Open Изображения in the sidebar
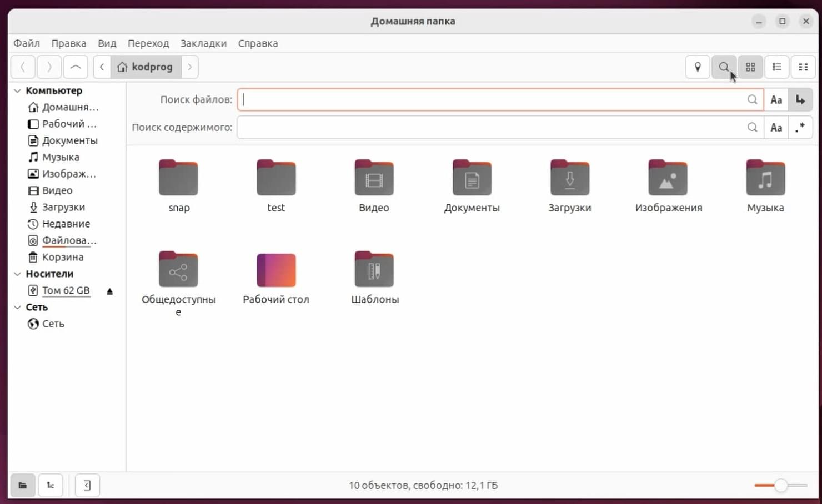822x504 pixels. tap(62, 174)
